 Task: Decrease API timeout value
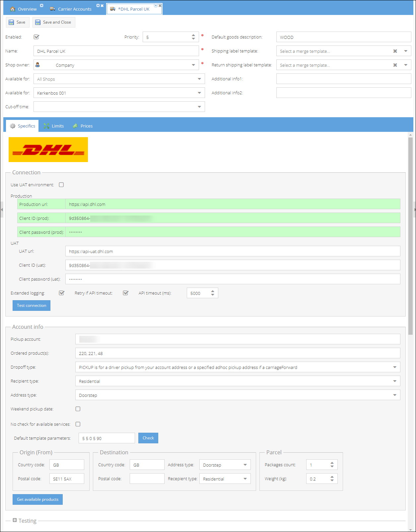(213, 295)
